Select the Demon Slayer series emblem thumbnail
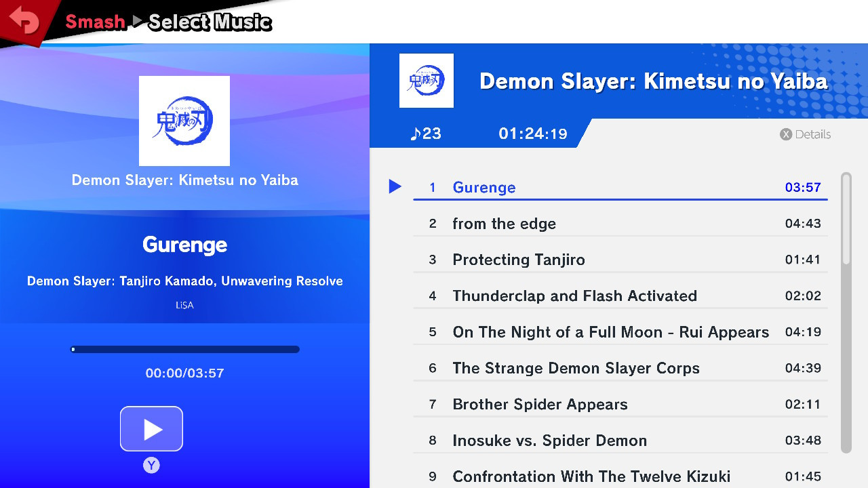This screenshot has height=488, width=868. click(x=184, y=121)
